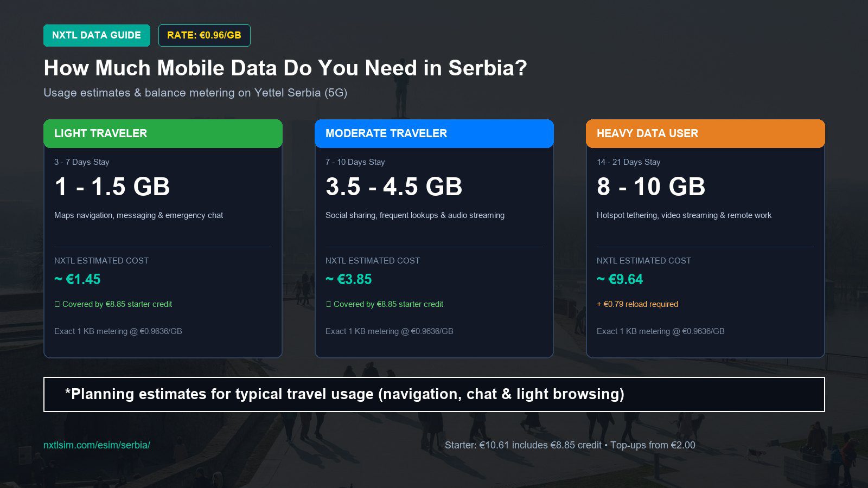The height and width of the screenshot is (488, 868).
Task: Click the planning estimates disclaimer banner
Action: tap(434, 394)
